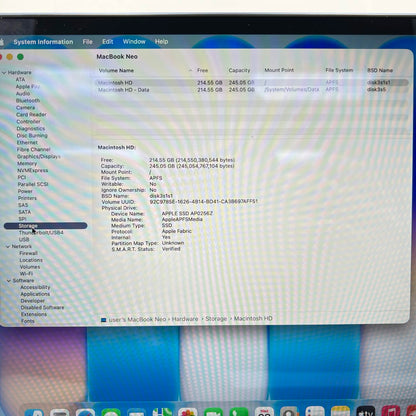
Task: Sort by the File System column header
Action: [x=339, y=70]
